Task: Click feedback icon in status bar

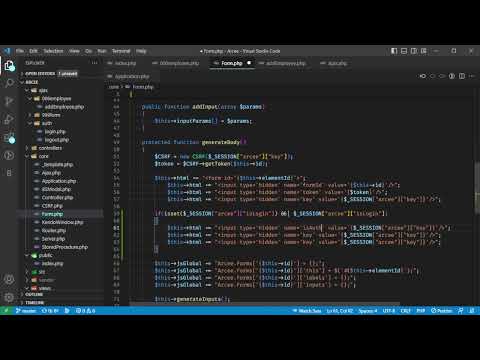Action: [x=460, y=311]
